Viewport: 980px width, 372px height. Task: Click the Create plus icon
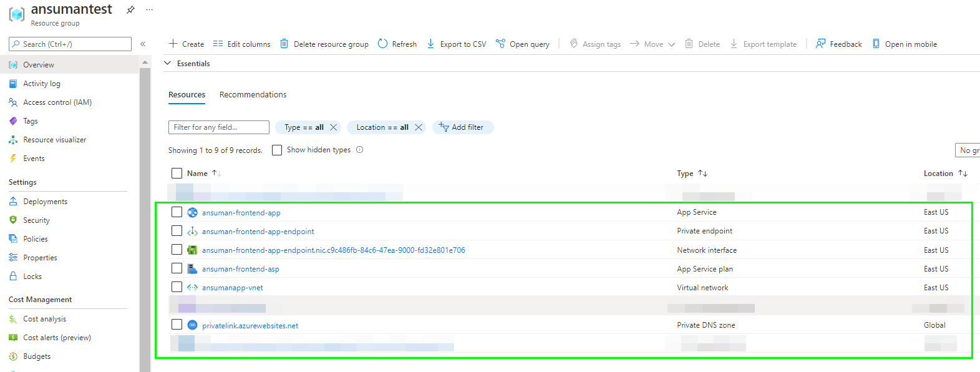pyautogui.click(x=173, y=44)
